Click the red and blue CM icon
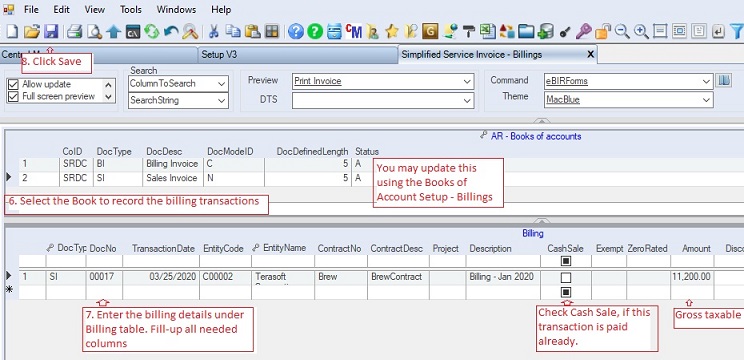The width and height of the screenshot is (744, 360). 353,32
